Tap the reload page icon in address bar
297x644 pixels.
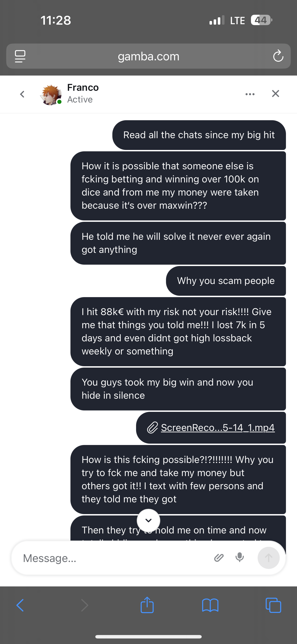point(278,56)
